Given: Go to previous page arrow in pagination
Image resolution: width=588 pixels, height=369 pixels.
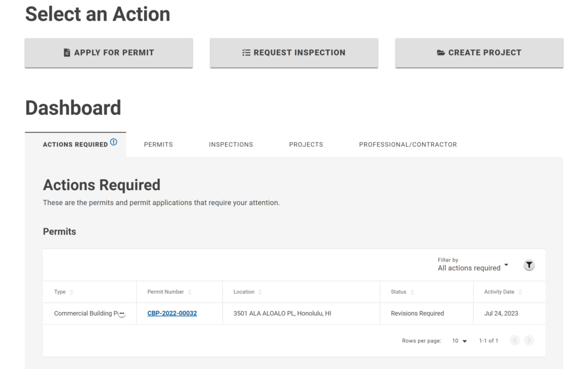Looking at the screenshot, I should pyautogui.click(x=514, y=341).
